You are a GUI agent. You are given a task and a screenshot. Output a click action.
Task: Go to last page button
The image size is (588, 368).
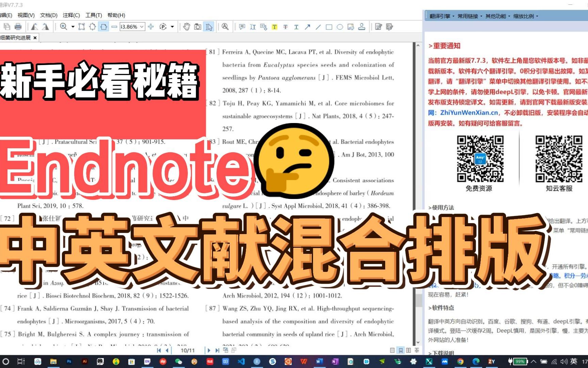click(x=217, y=350)
